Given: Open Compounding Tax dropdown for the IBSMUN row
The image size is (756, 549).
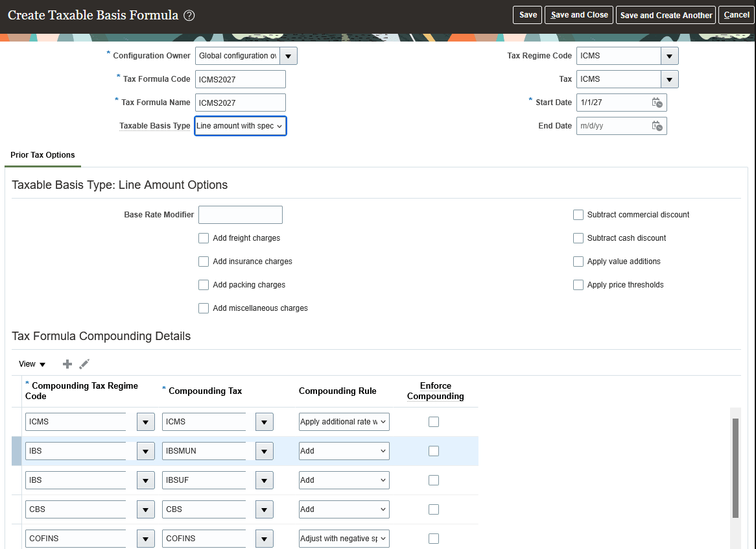Looking at the screenshot, I should [264, 450].
